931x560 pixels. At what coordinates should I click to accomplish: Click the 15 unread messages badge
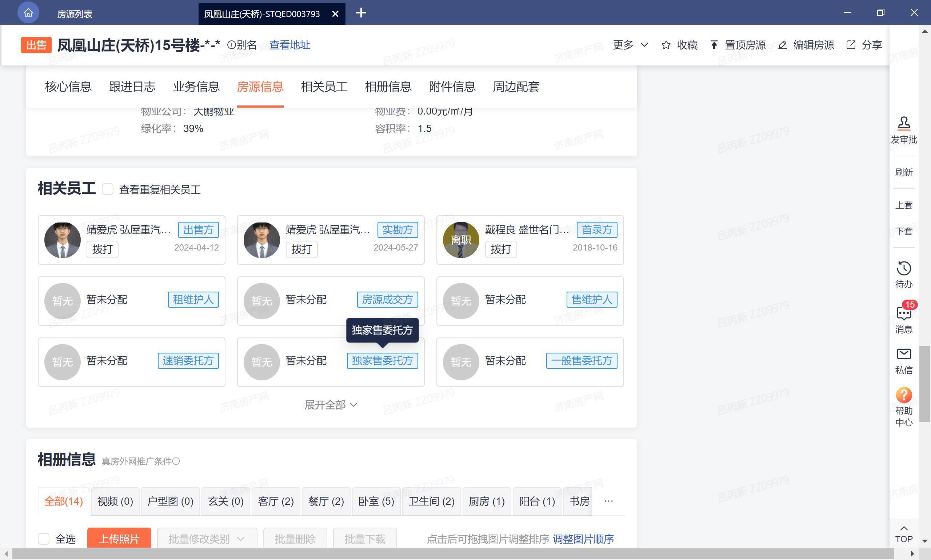click(x=910, y=304)
